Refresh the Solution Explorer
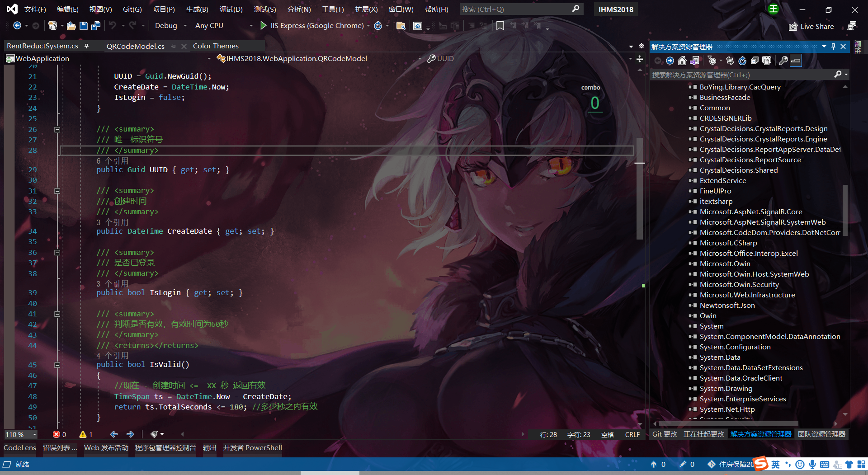The image size is (868, 475). pyautogui.click(x=742, y=61)
